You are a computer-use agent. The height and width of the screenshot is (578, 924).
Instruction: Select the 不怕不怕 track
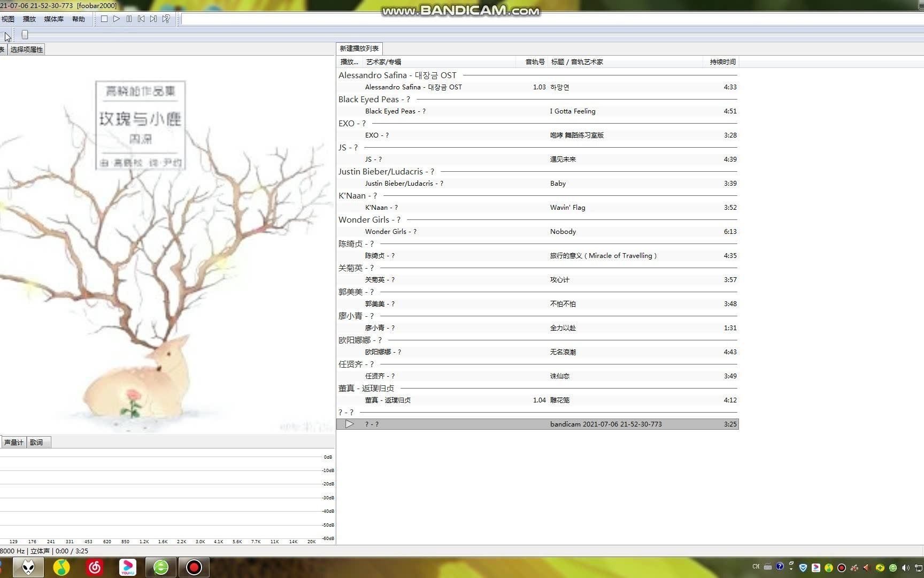pyautogui.click(x=537, y=303)
